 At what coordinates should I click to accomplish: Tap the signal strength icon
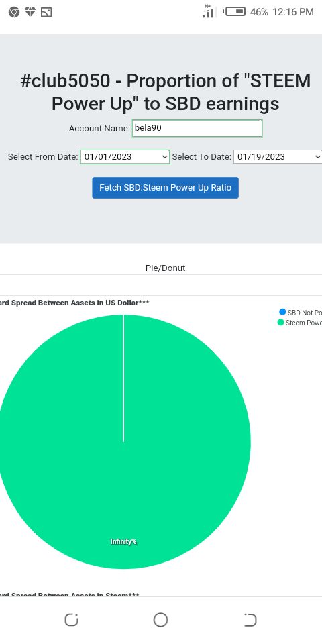[x=209, y=11]
